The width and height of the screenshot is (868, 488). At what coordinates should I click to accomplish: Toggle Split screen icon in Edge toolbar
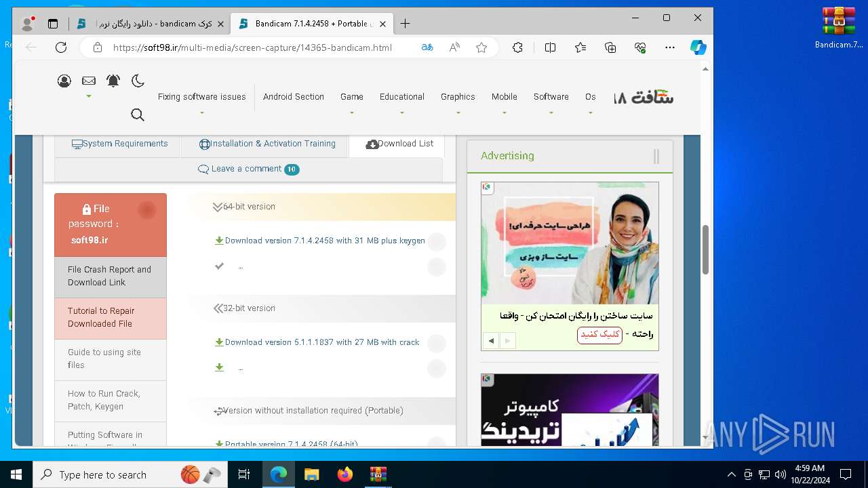(550, 47)
